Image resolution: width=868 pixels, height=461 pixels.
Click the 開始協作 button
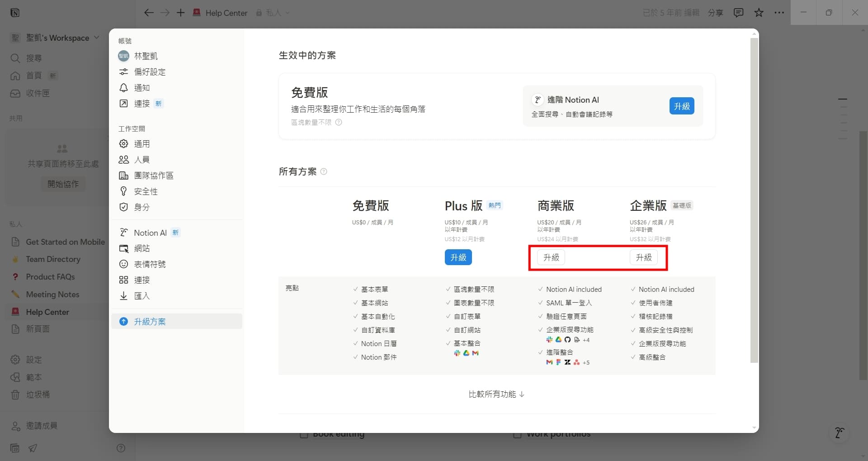click(63, 184)
